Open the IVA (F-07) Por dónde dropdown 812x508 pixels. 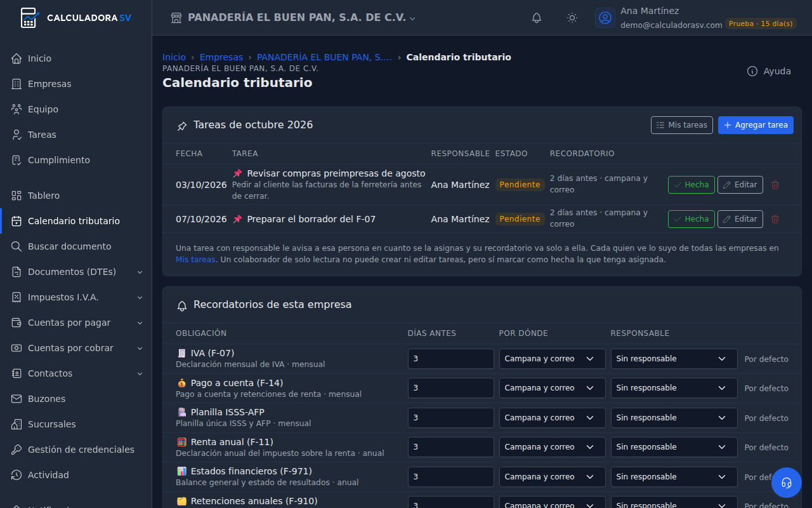[x=553, y=359]
